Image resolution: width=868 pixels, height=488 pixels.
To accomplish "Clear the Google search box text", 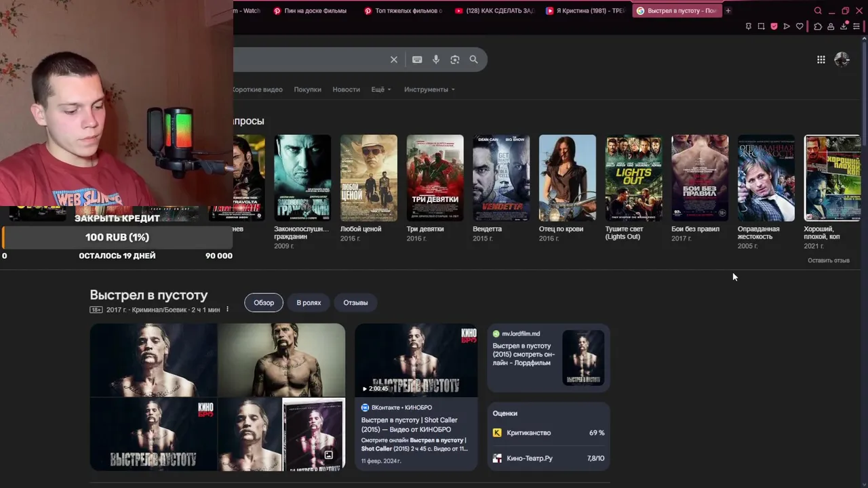I will [x=394, y=60].
